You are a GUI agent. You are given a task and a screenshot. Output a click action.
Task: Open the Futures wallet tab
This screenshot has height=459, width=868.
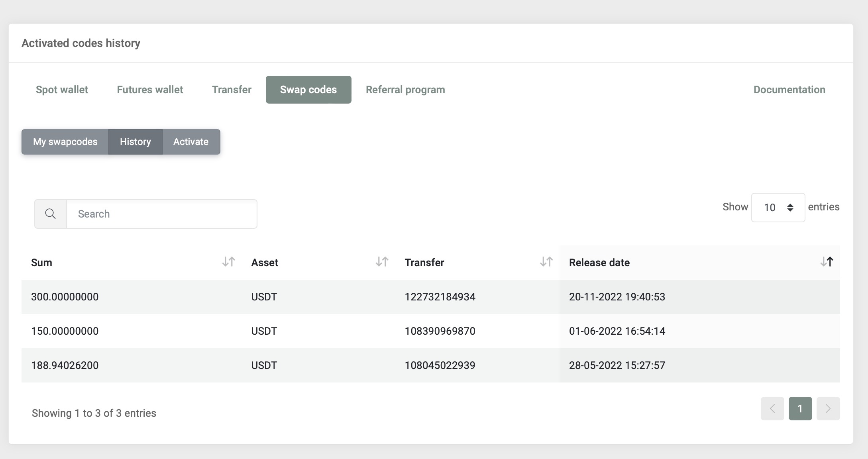150,90
